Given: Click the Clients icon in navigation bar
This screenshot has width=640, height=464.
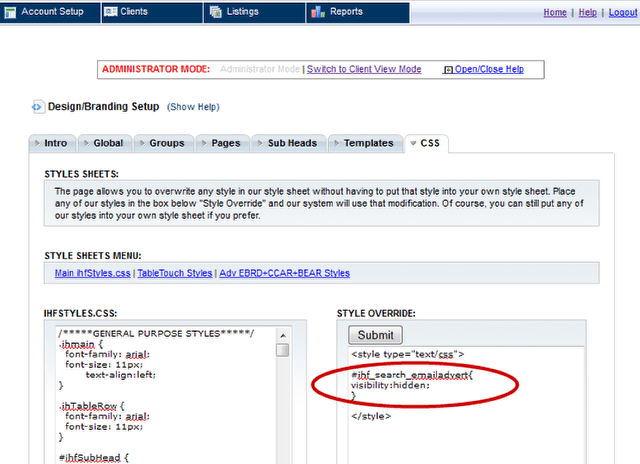Looking at the screenshot, I should (x=111, y=12).
